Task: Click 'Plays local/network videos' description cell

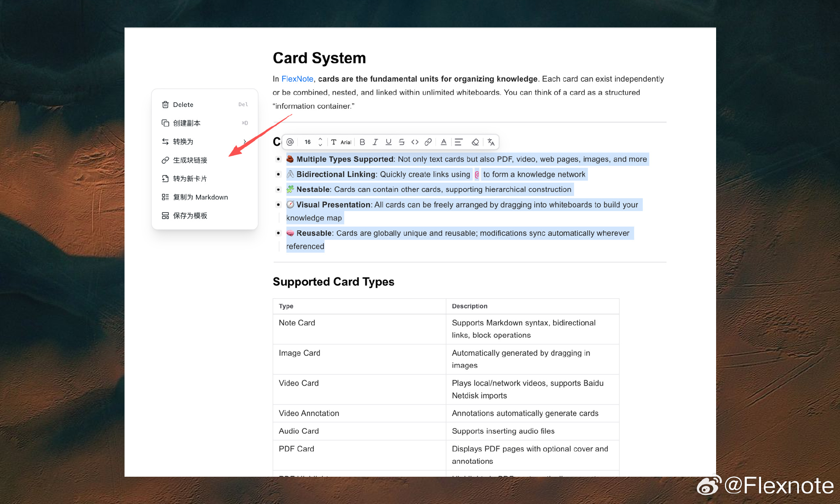Action: (x=532, y=389)
